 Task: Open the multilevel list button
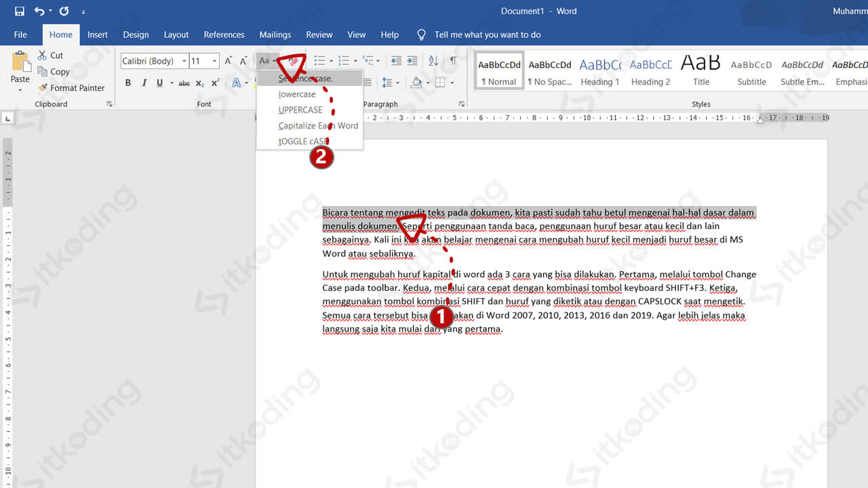tap(369, 61)
